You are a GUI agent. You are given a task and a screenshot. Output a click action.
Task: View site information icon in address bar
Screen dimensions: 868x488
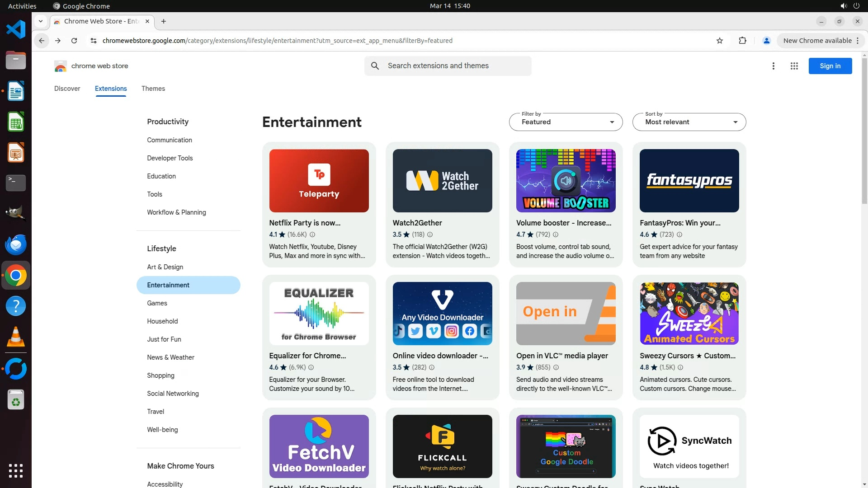[x=94, y=41]
